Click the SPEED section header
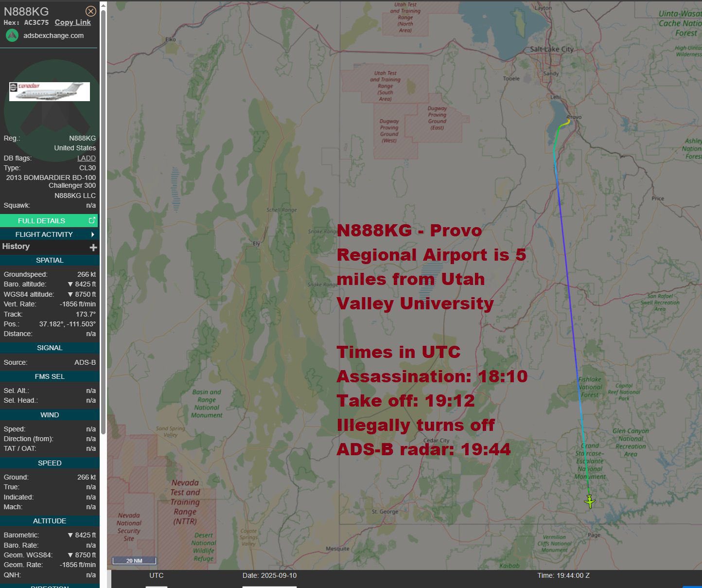Screen dimensions: 702x588 point(50,463)
